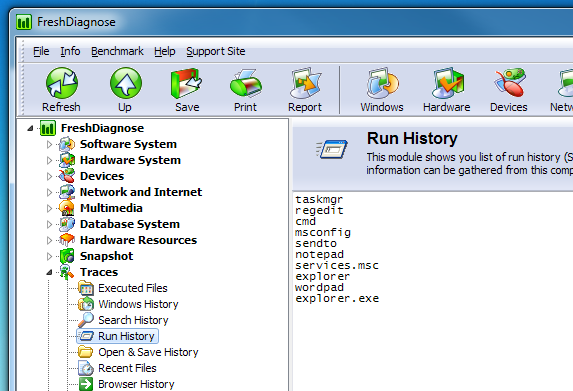
Task: Click the services.msc run history entry
Action: pos(337,265)
